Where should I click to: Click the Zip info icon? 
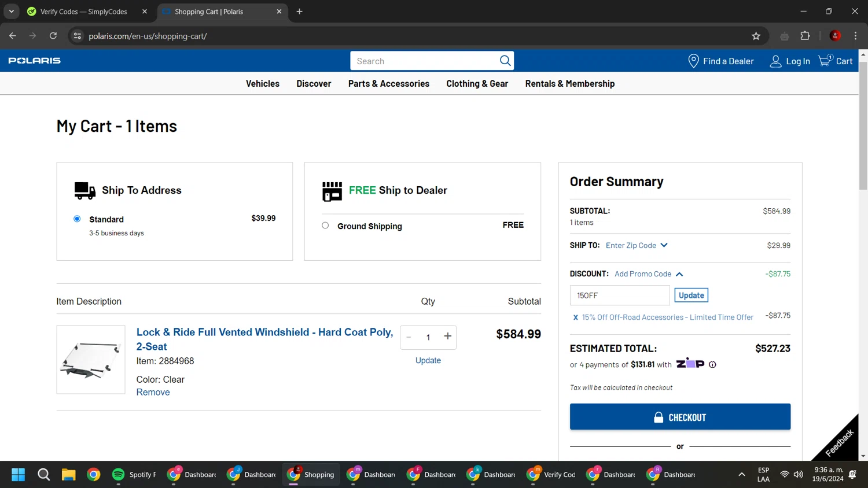(712, 365)
